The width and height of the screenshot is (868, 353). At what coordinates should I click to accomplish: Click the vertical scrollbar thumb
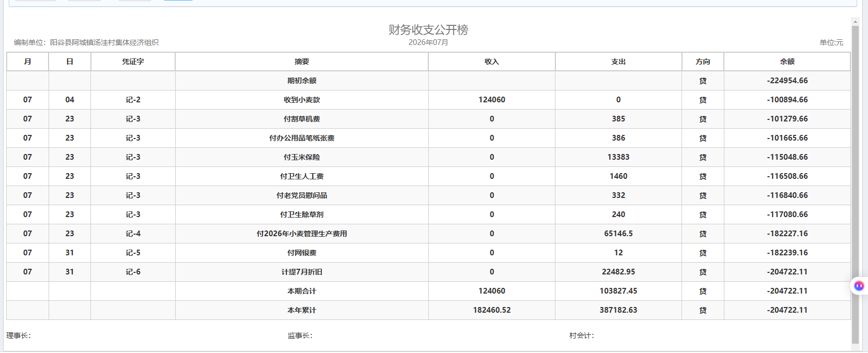click(855, 185)
